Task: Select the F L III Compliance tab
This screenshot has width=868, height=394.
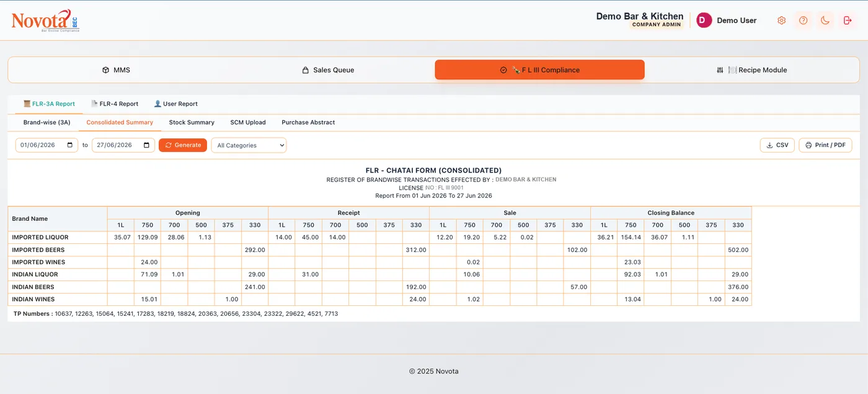Action: 539,70
